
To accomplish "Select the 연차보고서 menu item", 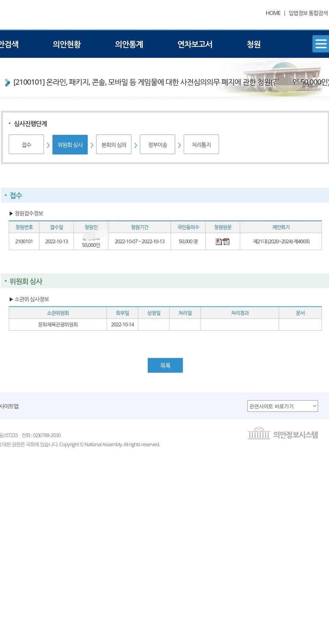I will [x=195, y=44].
